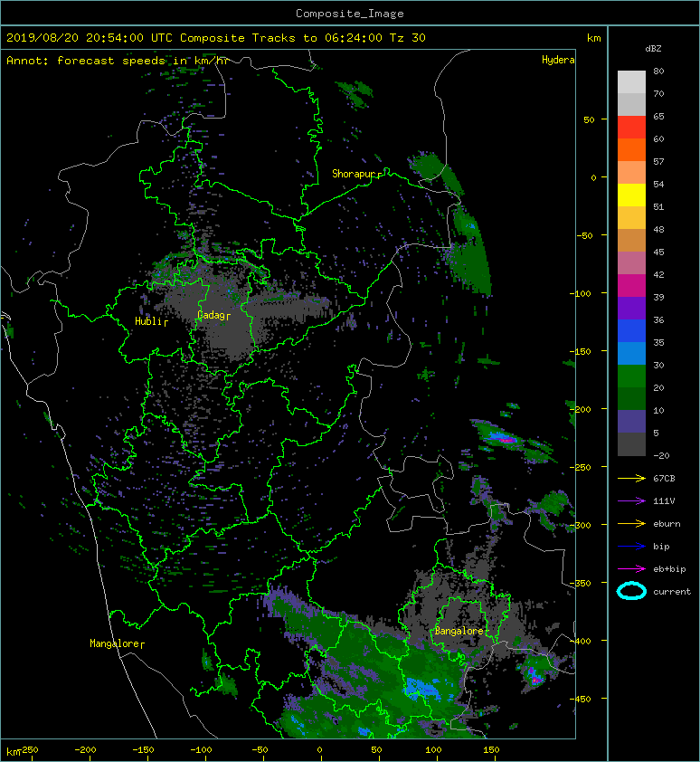Select the mauve 45 dBZ color swatch
The image size is (700, 762).
[x=631, y=263]
